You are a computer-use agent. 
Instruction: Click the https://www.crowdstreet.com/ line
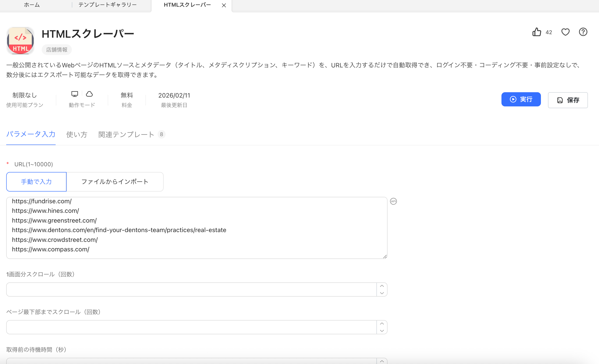point(55,240)
